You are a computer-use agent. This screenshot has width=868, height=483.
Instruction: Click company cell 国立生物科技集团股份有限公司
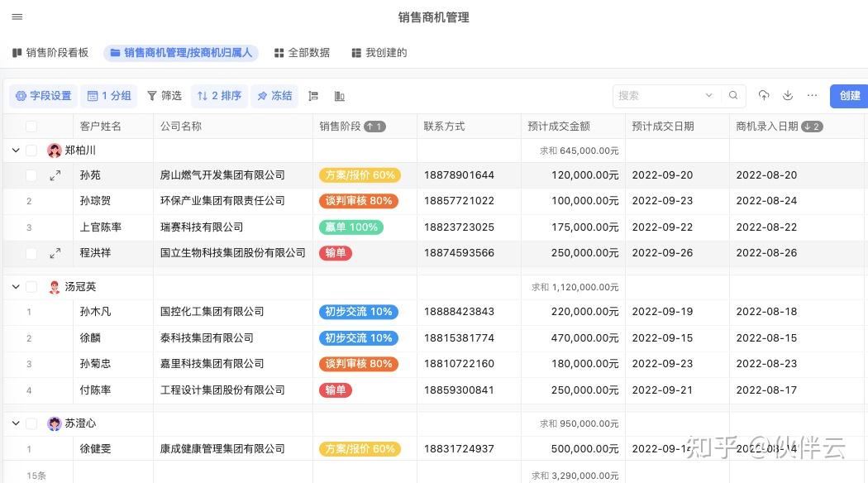tap(233, 252)
